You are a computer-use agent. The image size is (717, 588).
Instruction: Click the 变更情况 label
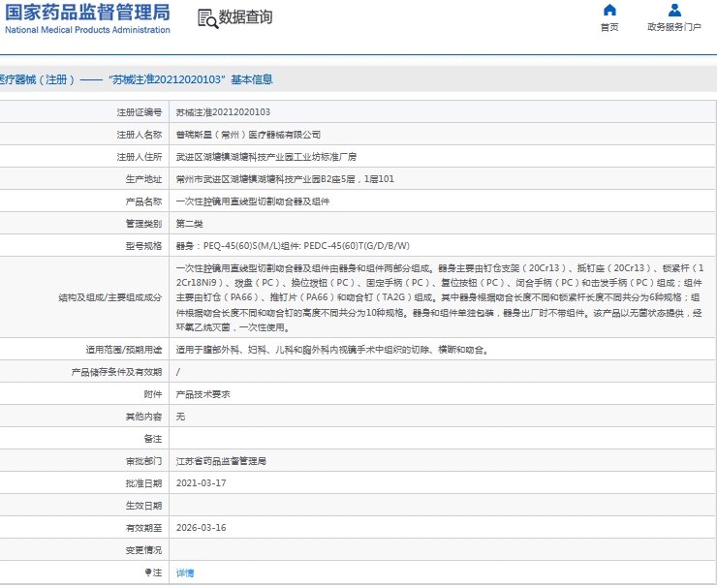pyautogui.click(x=144, y=550)
